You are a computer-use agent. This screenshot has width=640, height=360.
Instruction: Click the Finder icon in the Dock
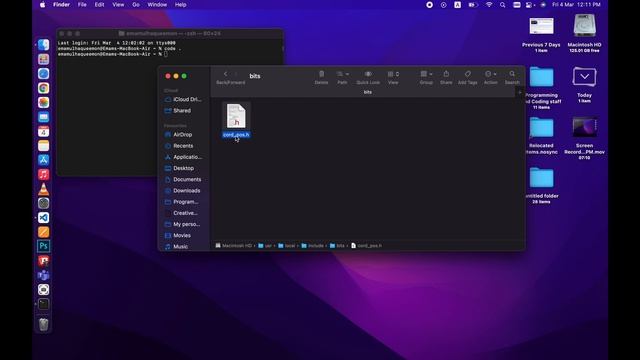(44, 44)
